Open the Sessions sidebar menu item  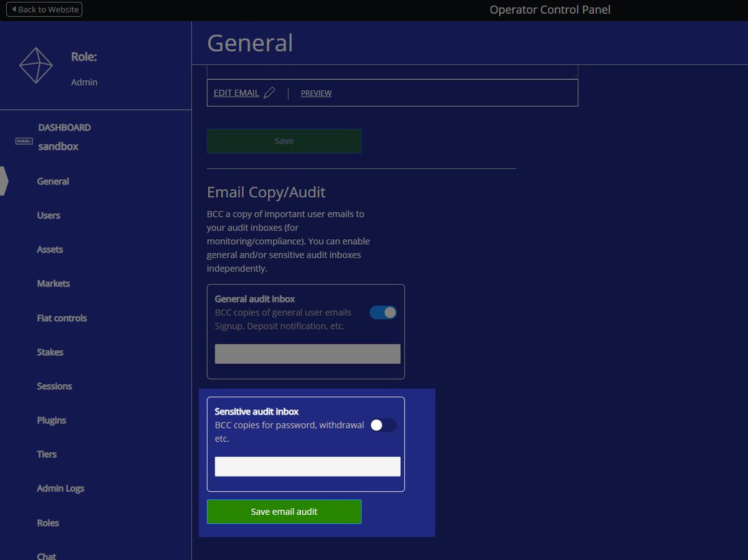54,386
